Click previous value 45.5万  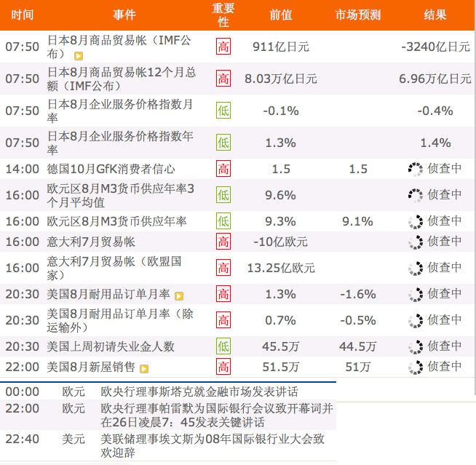pyautogui.click(x=281, y=346)
